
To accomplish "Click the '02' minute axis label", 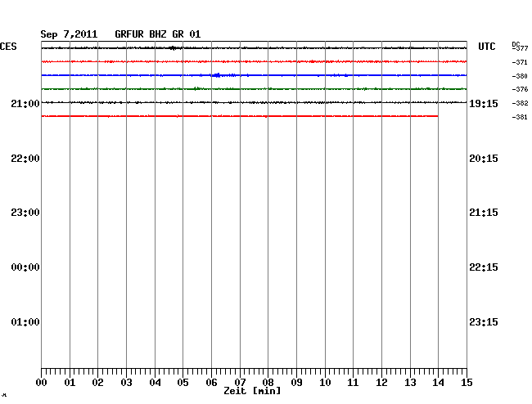I will pyautogui.click(x=97, y=383).
